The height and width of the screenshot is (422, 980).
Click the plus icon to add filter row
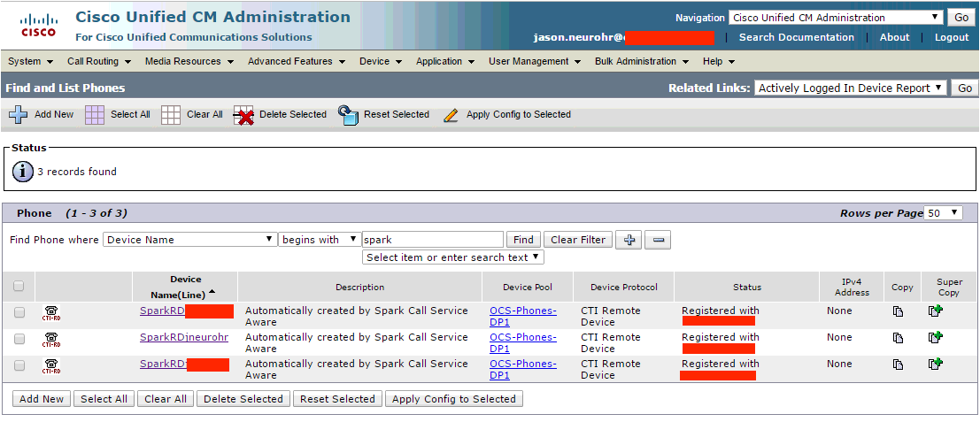[x=629, y=240]
